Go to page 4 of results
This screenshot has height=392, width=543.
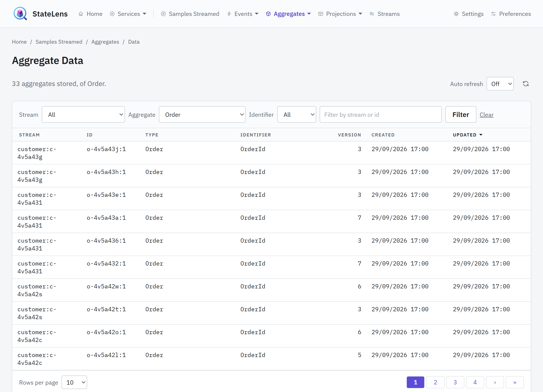(x=475, y=382)
